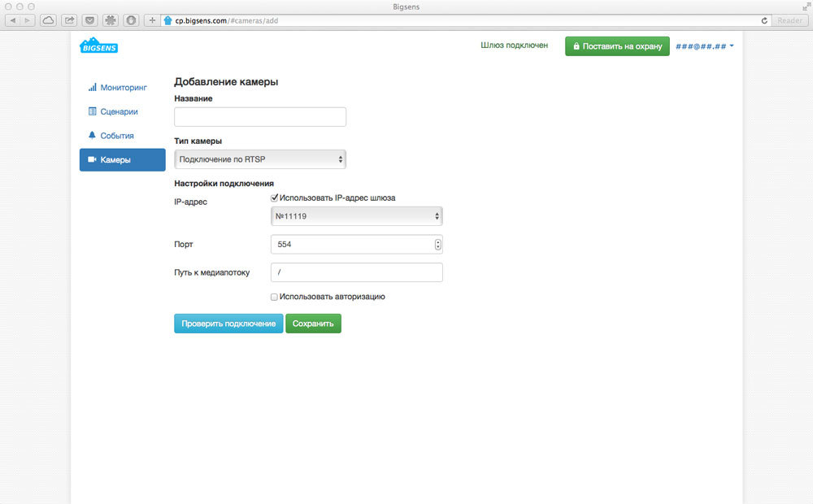Click the Сохранить button
Screen dimensions: 813x504
(x=313, y=324)
